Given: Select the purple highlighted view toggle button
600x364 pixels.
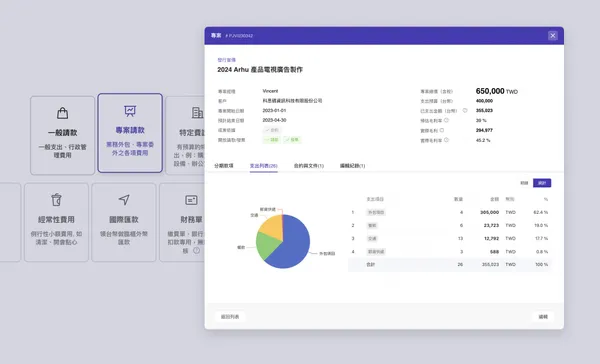Looking at the screenshot, I should click(x=542, y=183).
